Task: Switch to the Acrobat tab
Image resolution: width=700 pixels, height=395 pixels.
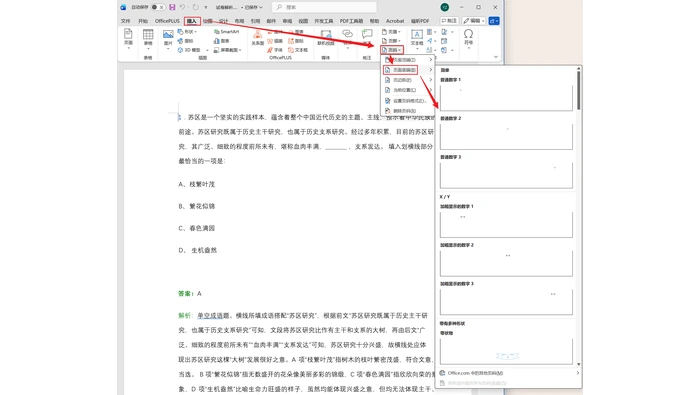Action: click(395, 21)
